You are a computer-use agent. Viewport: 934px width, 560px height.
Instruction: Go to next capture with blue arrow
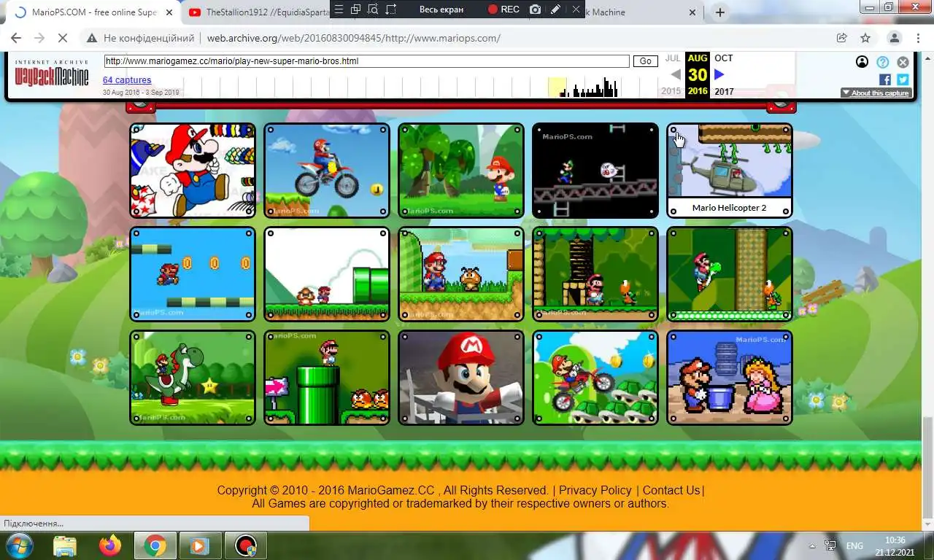point(719,74)
